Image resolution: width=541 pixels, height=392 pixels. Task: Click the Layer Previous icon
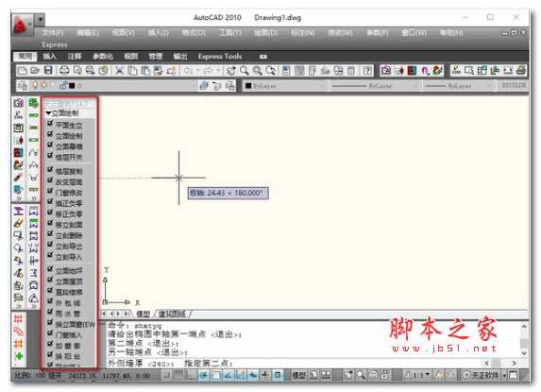217,85
